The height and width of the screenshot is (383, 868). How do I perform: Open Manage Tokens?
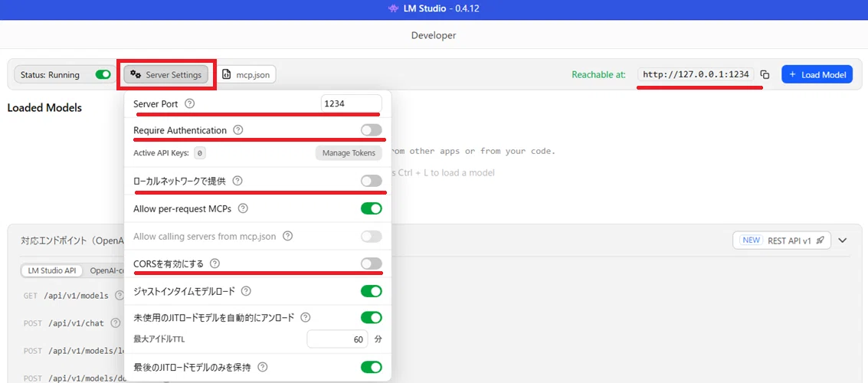click(349, 152)
